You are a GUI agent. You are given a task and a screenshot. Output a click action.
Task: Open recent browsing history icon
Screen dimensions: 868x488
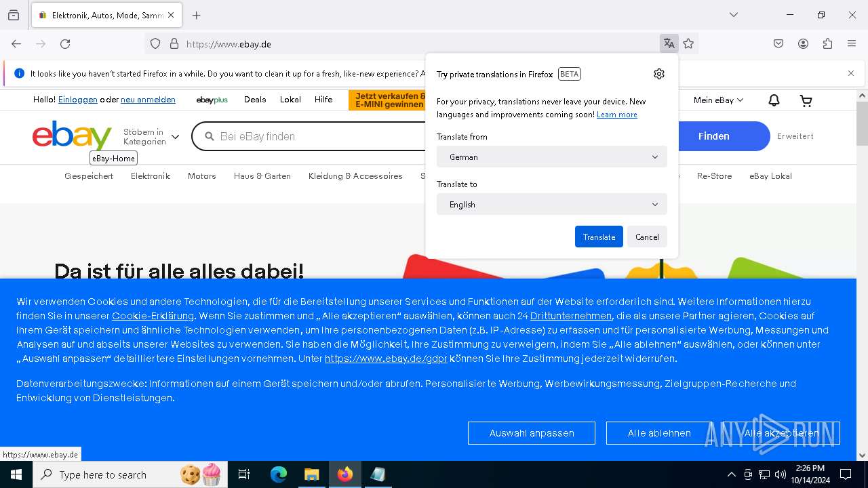14,15
